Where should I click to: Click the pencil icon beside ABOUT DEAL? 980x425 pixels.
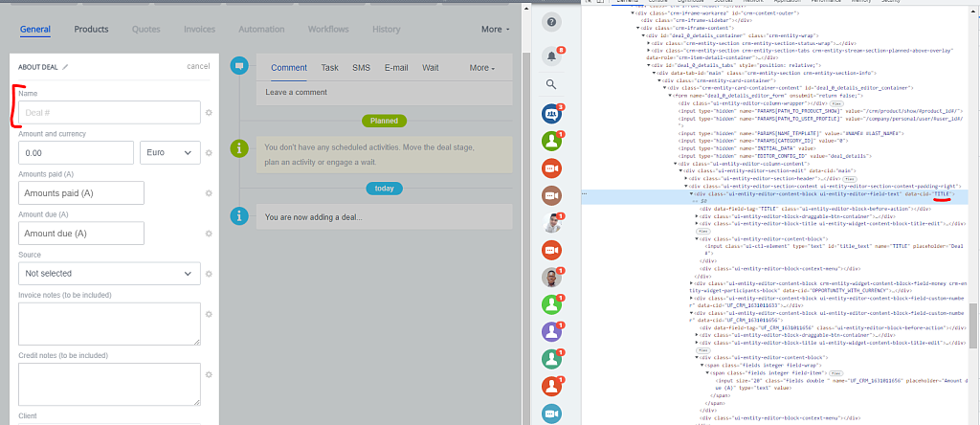(65, 67)
